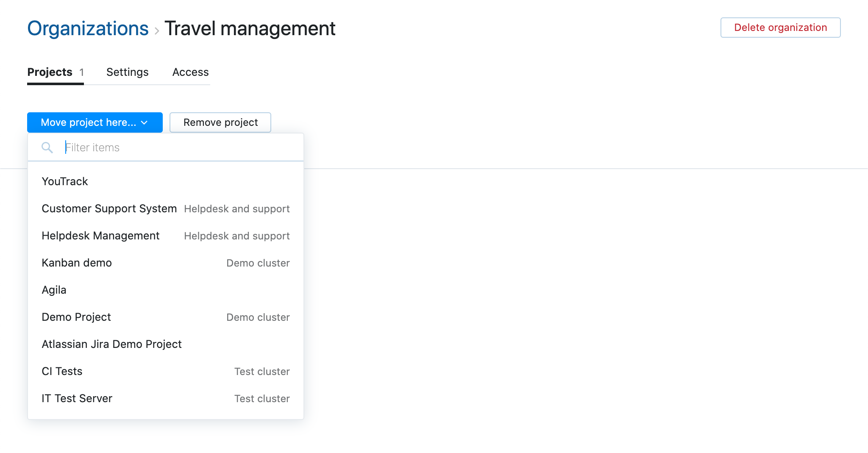Select the Agila project entry
Viewport: 868px width, 453px height.
click(54, 290)
